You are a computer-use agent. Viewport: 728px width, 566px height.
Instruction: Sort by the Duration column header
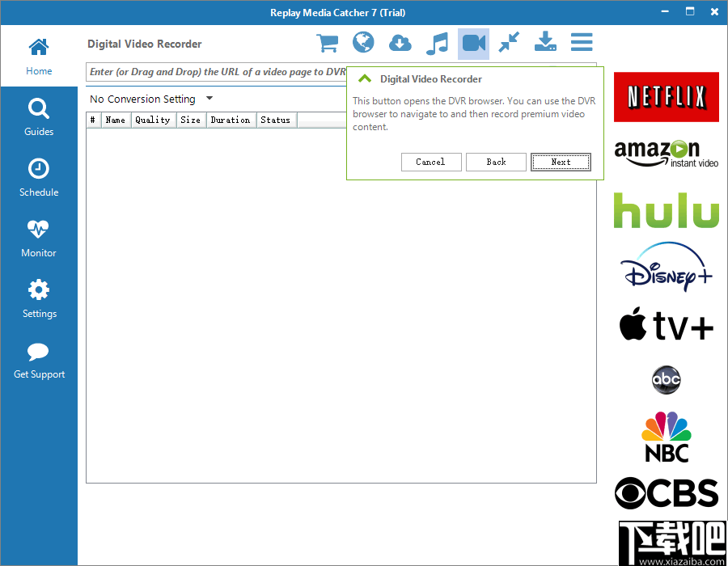pyautogui.click(x=231, y=120)
